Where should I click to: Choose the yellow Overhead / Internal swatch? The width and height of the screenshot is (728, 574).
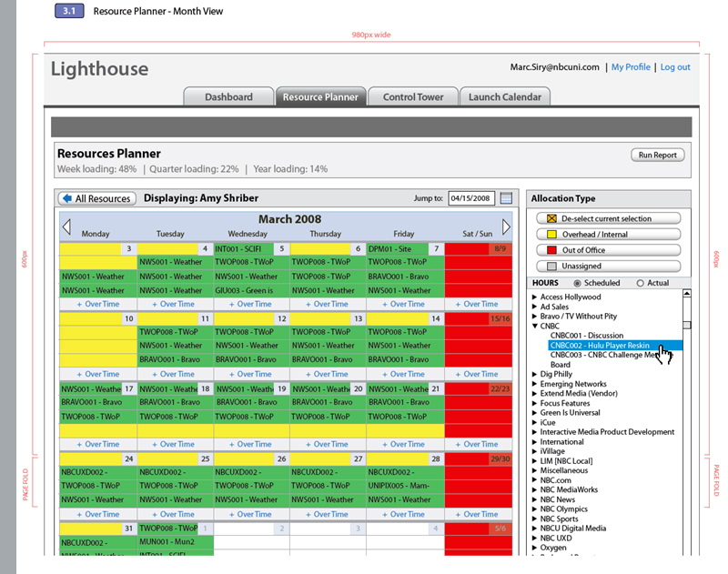point(550,234)
